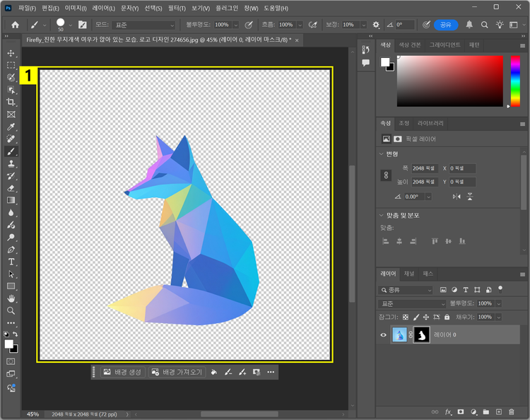Click the trash icon to delete layer

pyautogui.click(x=512, y=412)
